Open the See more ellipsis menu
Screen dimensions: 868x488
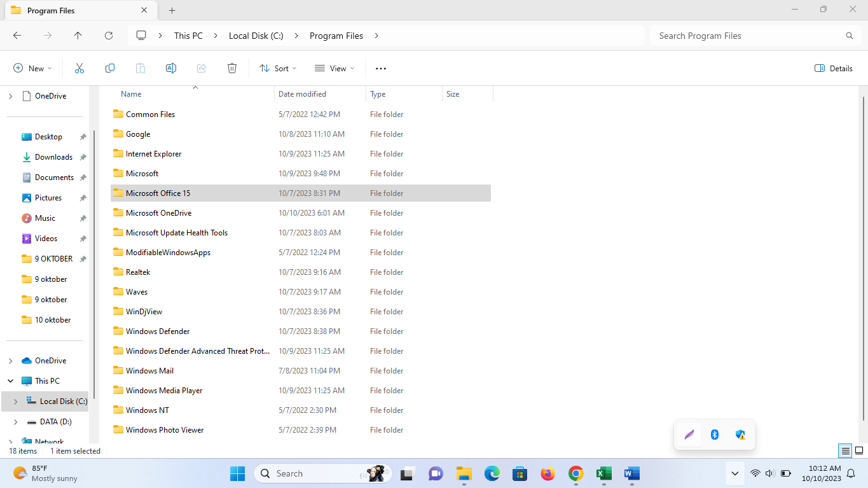pos(381,68)
